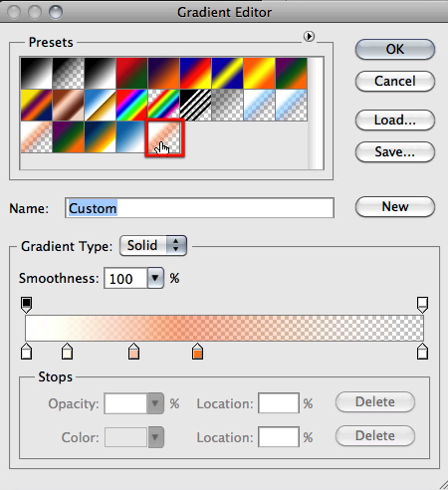Click the Save... button
Screen dimensions: 448x490
tap(395, 151)
